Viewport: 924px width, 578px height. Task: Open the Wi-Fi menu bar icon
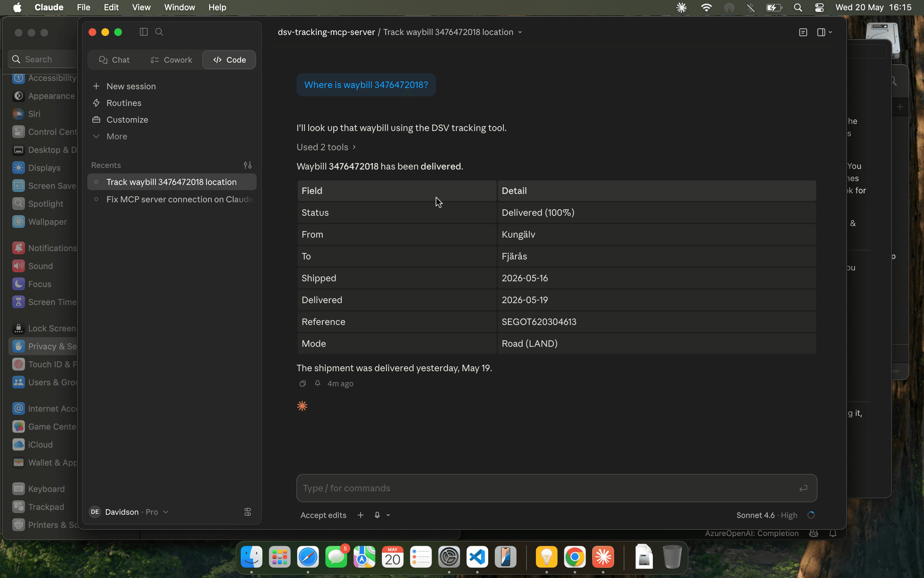706,7
